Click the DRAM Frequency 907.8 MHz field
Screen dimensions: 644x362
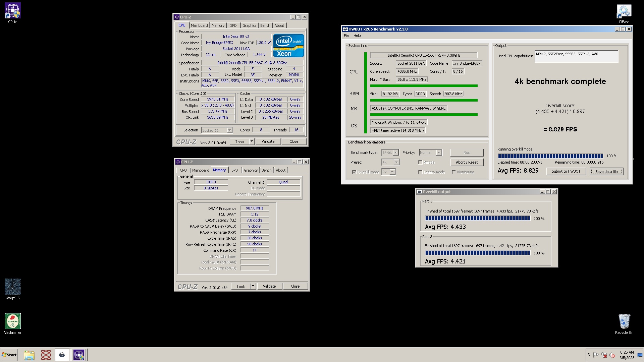click(x=255, y=208)
